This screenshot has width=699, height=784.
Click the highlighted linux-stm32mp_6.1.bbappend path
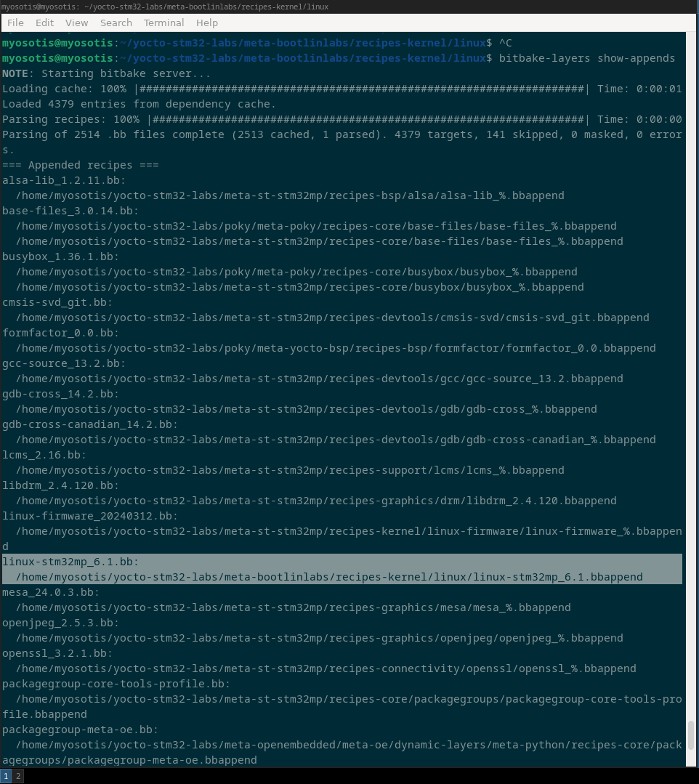[329, 577]
